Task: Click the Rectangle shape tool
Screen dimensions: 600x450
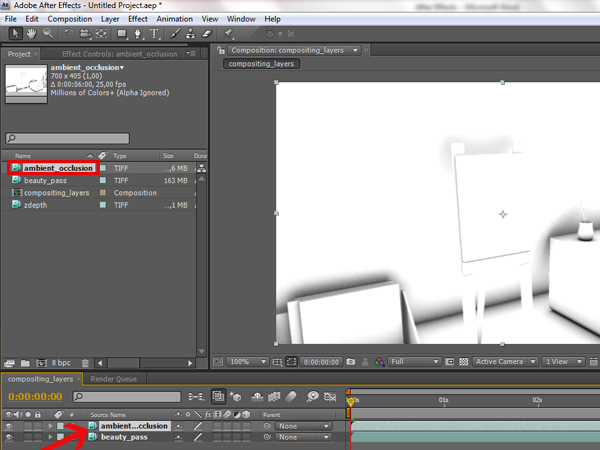Action: [x=119, y=33]
